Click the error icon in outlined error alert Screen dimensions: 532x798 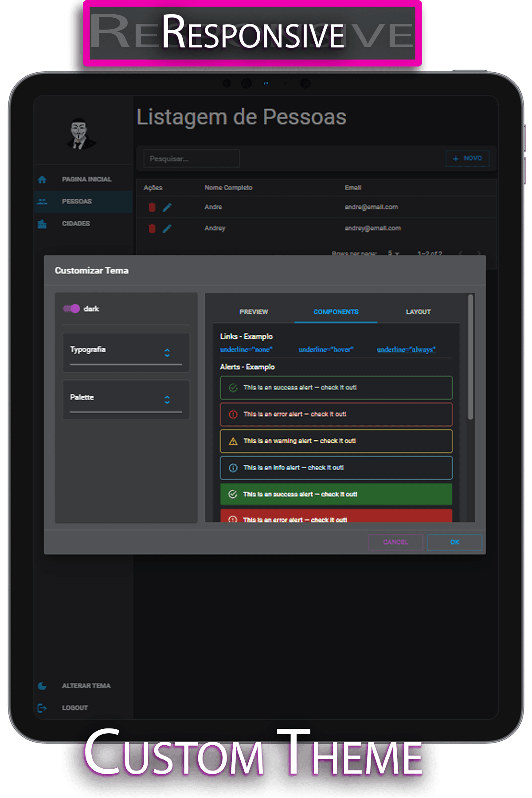pos(233,415)
